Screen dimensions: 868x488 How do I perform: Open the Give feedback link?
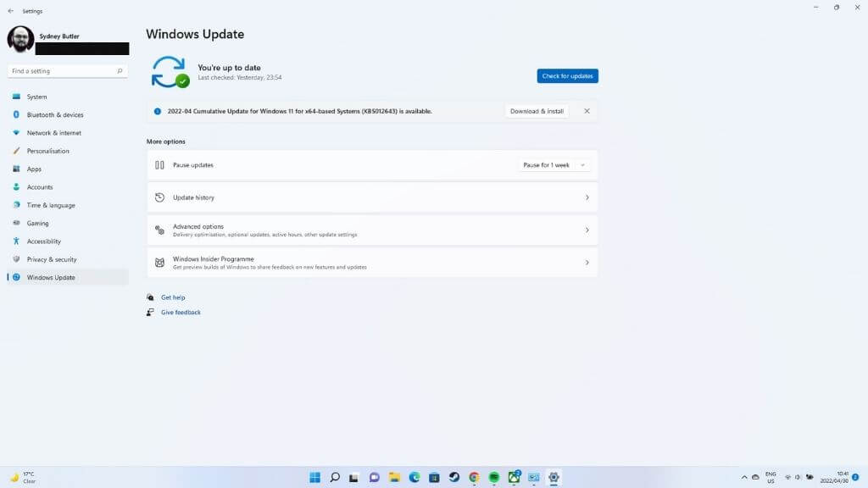181,313
